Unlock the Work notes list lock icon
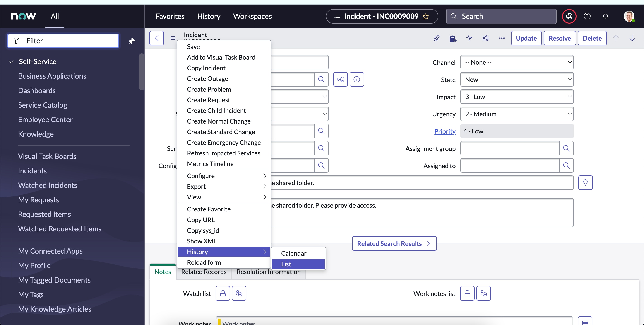644x325 pixels. click(467, 293)
